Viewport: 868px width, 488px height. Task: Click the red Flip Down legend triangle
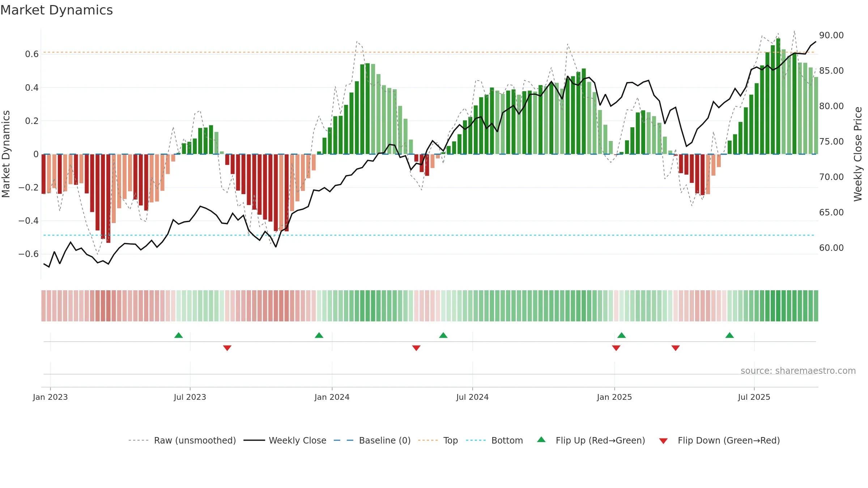pos(663,441)
